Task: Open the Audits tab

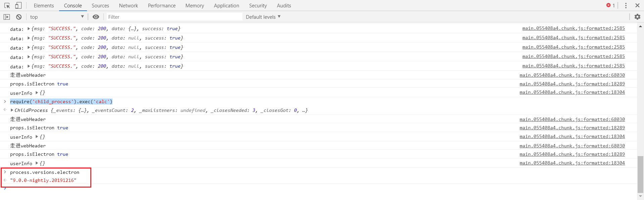Action: (x=284, y=5)
